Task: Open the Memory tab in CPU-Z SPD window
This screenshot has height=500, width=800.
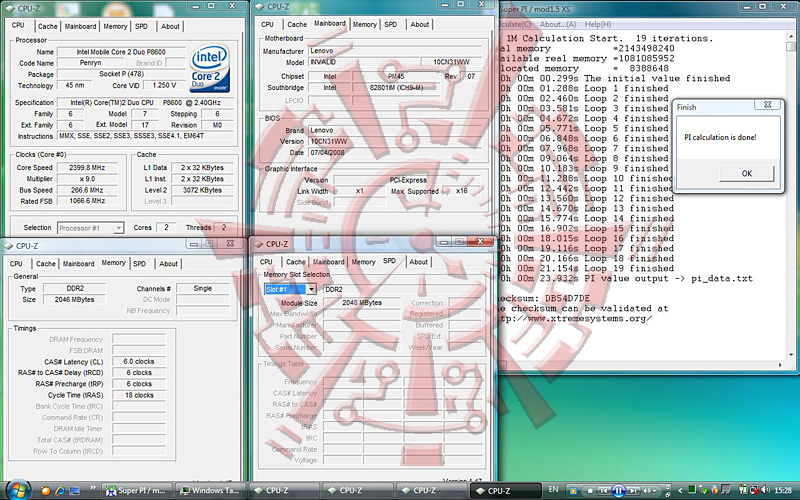Action: click(x=363, y=262)
